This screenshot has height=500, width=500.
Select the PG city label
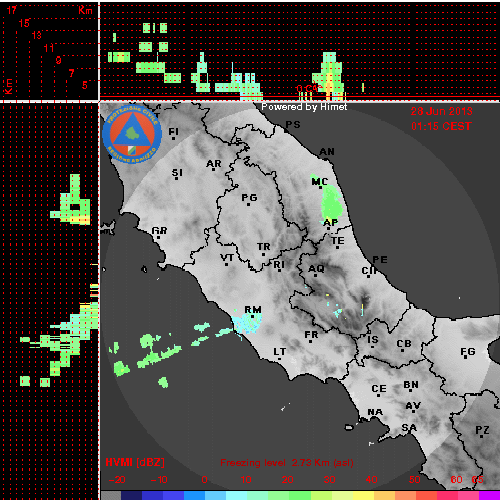tap(249, 198)
